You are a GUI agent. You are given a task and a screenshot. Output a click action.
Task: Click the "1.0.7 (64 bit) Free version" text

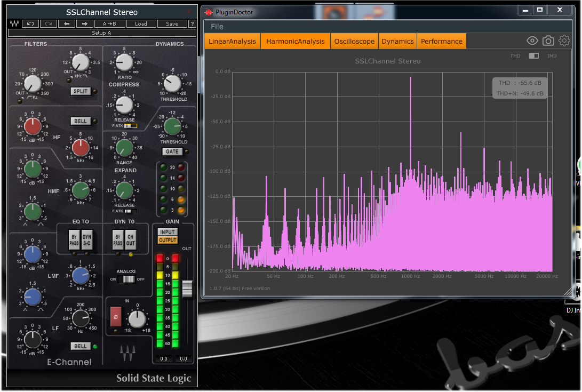(x=240, y=289)
